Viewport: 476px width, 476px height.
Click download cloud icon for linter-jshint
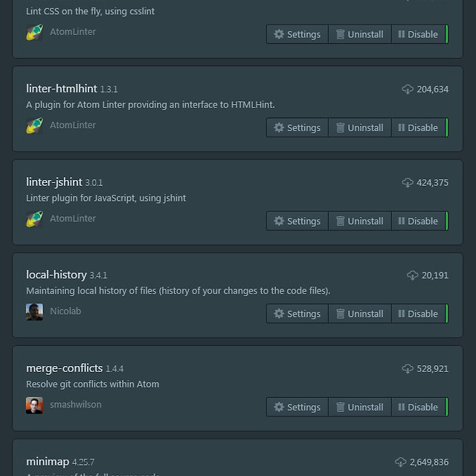408,182
